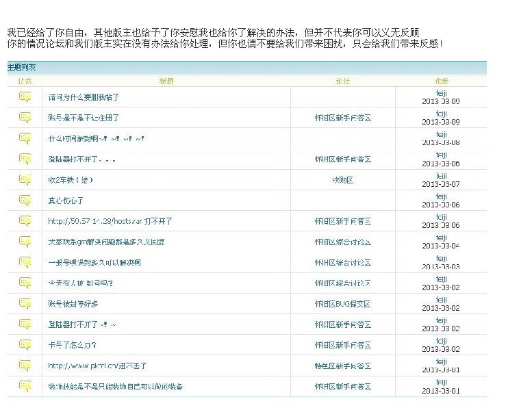Click status icon for 'hosts.rar 打不开了' thread
Viewport: 532px width, 410px height.
click(x=25, y=221)
